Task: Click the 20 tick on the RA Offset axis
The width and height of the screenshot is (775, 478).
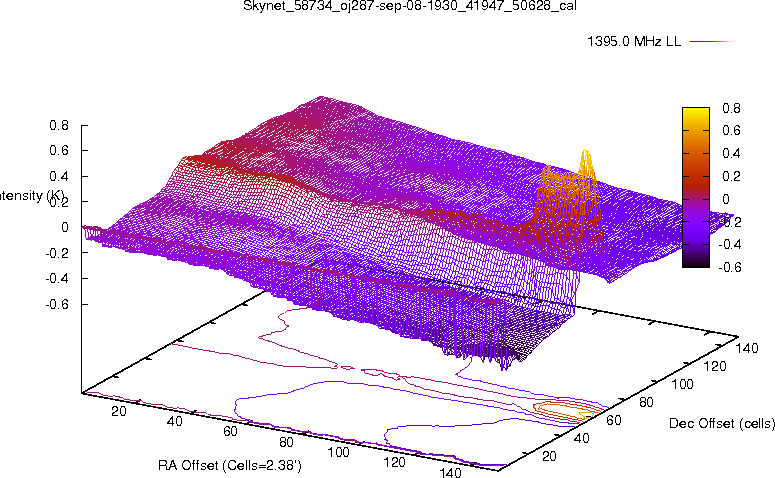Action: tap(119, 411)
